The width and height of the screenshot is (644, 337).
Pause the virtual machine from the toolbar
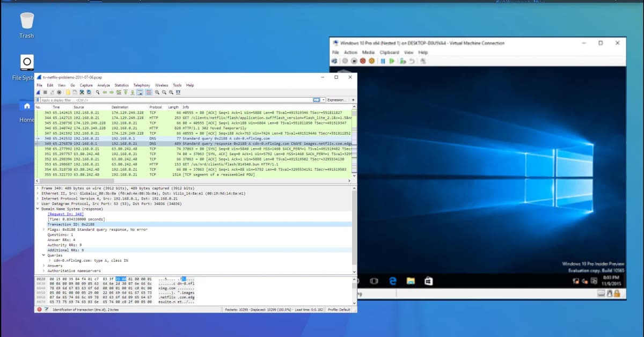(x=383, y=61)
